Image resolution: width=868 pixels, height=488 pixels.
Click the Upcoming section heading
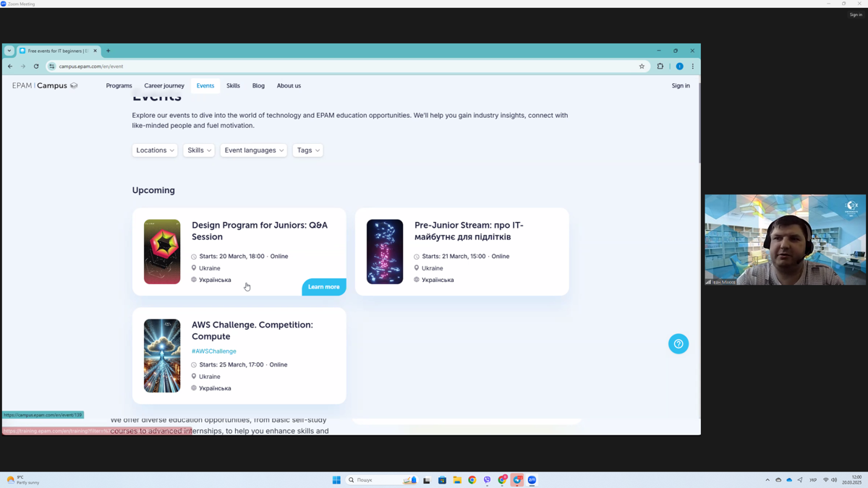pyautogui.click(x=153, y=190)
